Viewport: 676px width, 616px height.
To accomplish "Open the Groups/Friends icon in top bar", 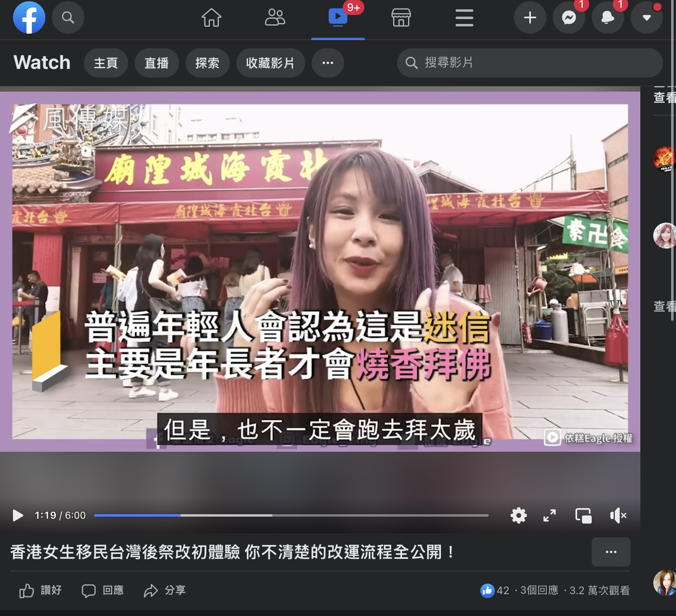I will [275, 18].
